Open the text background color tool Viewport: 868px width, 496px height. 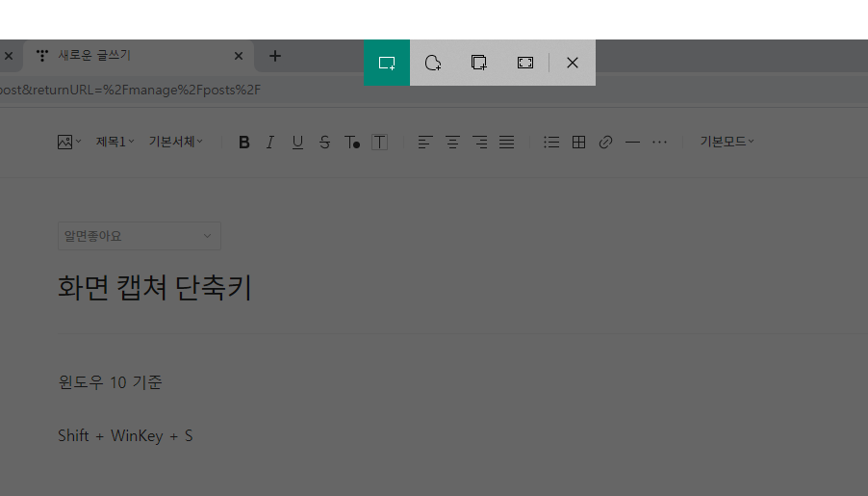(379, 143)
